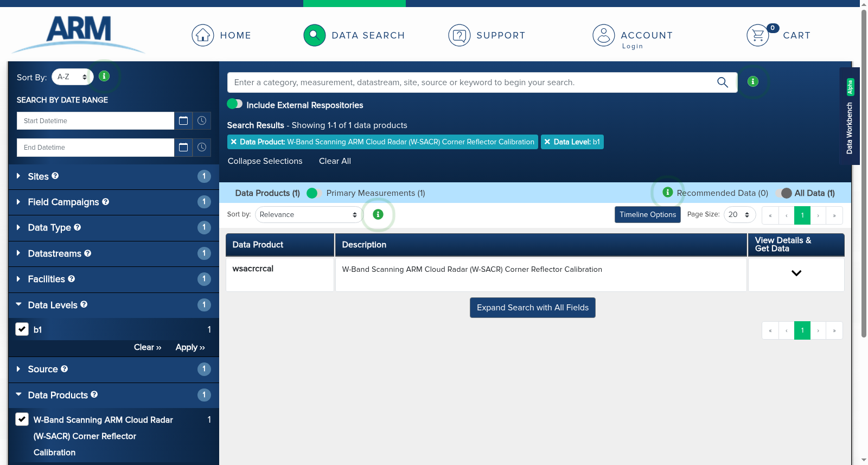868x465 pixels.
Task: Click Timeline Options button
Action: tap(648, 214)
